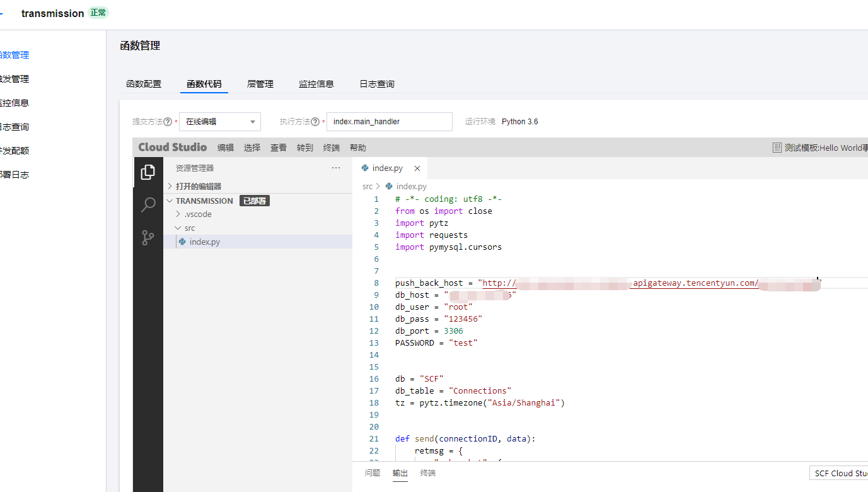
Task: Select index.py in the file tree
Action: tap(258, 242)
